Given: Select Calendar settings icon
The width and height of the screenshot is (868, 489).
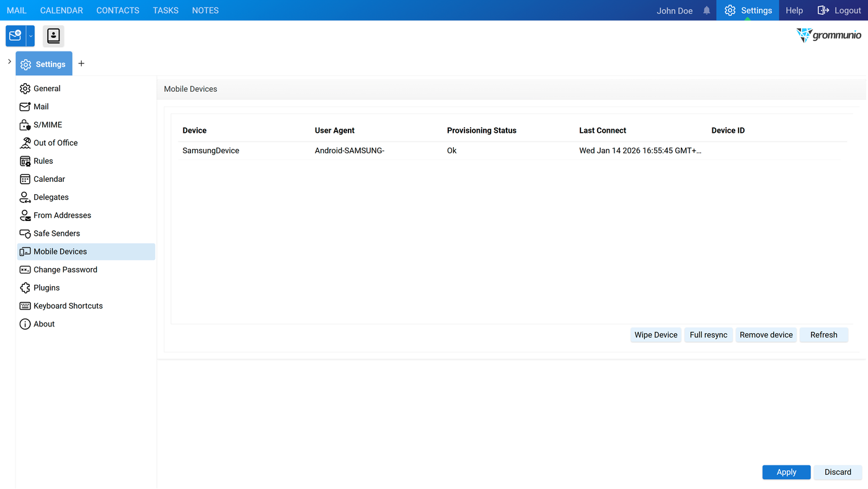Looking at the screenshot, I should point(25,179).
